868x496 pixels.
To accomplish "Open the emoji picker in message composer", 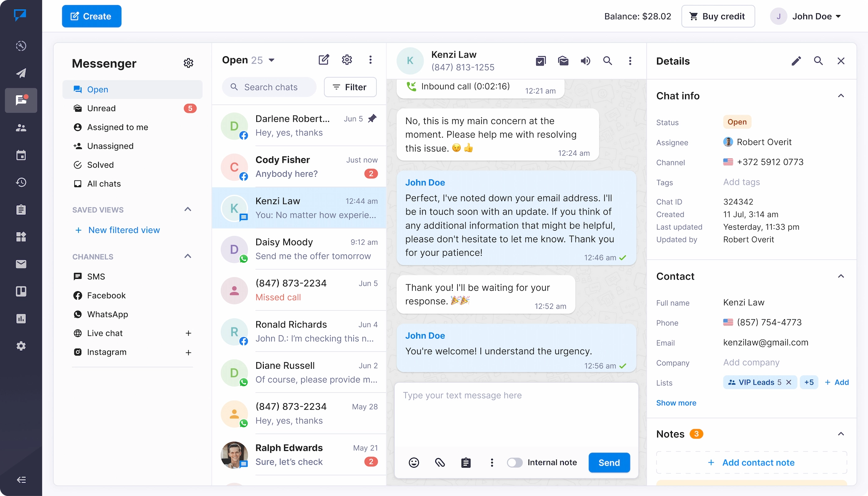I will (x=414, y=462).
